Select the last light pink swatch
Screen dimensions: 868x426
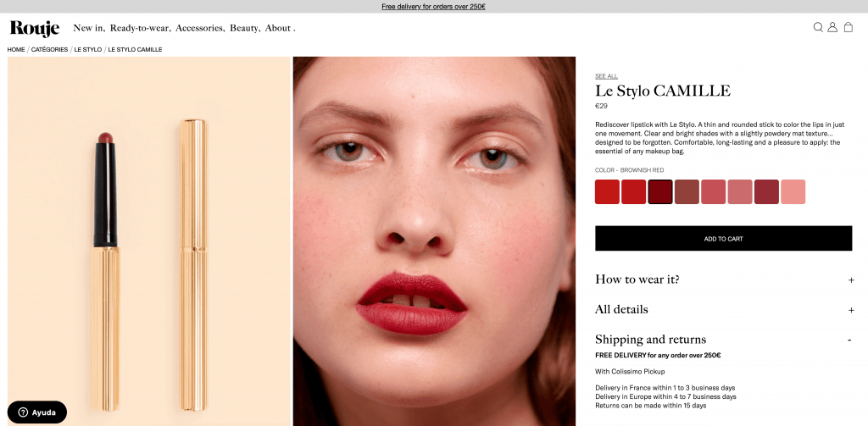(793, 192)
